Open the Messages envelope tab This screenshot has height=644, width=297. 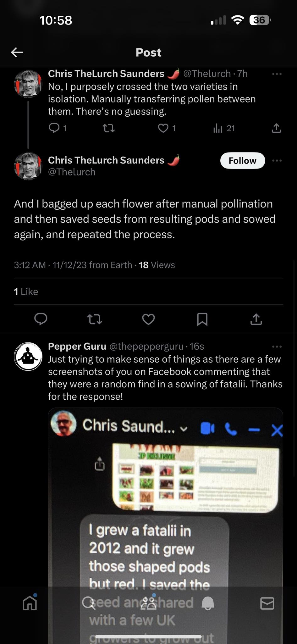tap(267, 603)
